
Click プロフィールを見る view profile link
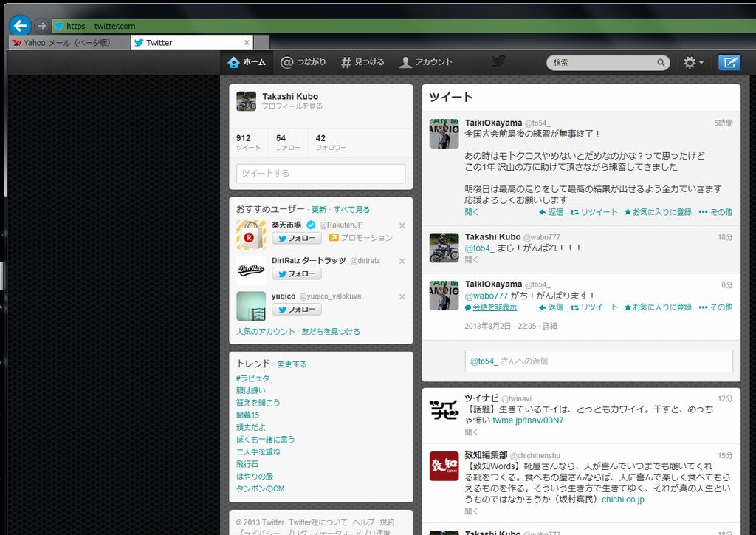point(292,106)
